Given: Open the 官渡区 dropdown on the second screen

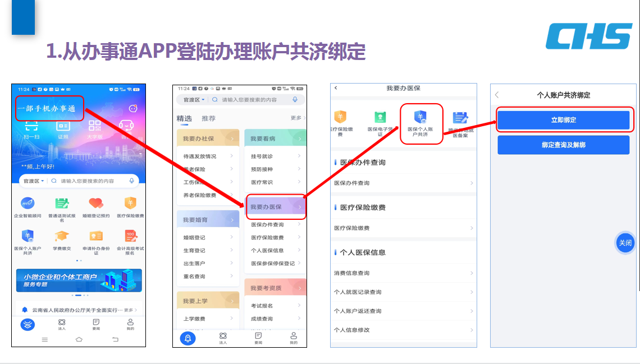Looking at the screenshot, I should (x=194, y=99).
